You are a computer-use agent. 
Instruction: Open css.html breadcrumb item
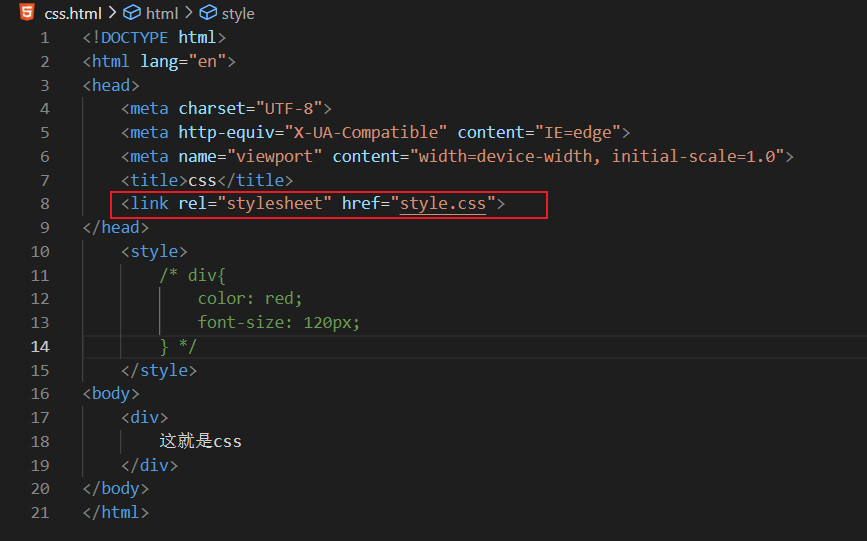click(x=73, y=13)
